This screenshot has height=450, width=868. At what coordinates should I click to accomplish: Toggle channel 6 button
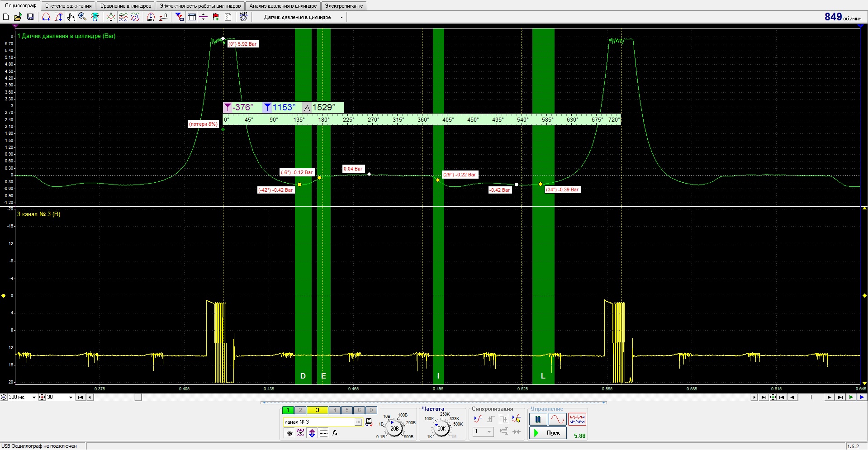(x=359, y=410)
